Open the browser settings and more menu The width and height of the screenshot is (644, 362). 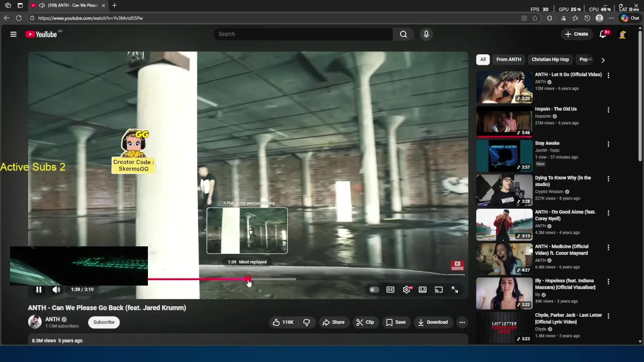(x=611, y=18)
